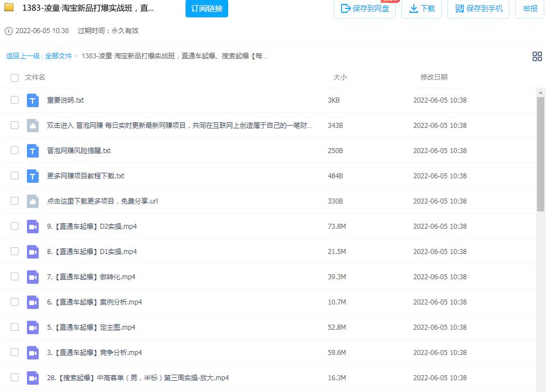Click the video icon for 5.【直通车起爆】定主图.mp4

coord(33,328)
